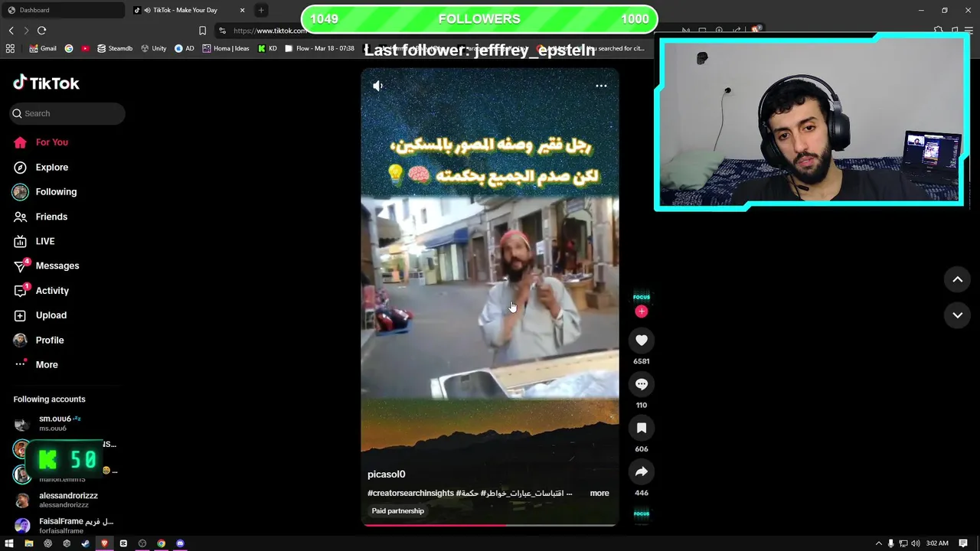Open OBS Studio from the taskbar

tap(142, 543)
